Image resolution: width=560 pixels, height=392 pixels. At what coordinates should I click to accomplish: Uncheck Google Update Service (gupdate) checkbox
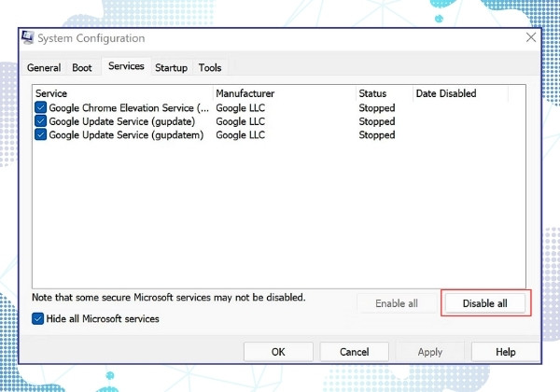pos(41,121)
